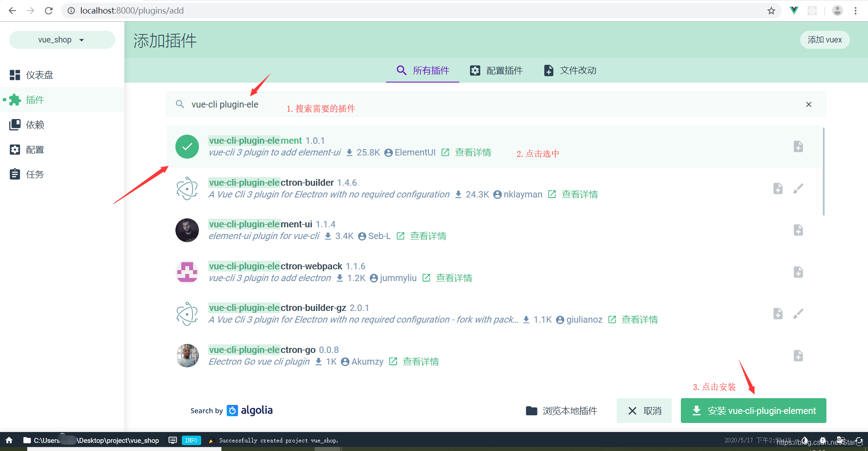Click 安装 vue-cli-plugin-element install button
The image size is (868, 451).
tap(754, 411)
